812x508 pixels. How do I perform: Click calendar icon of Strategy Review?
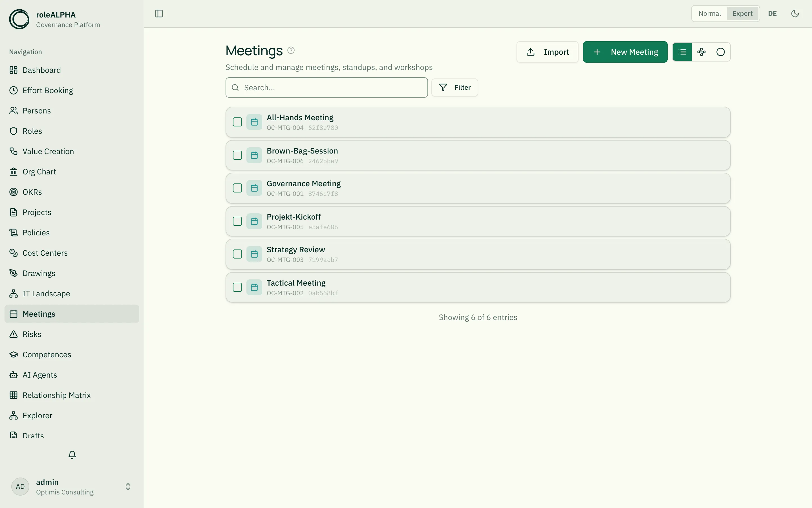(x=254, y=254)
